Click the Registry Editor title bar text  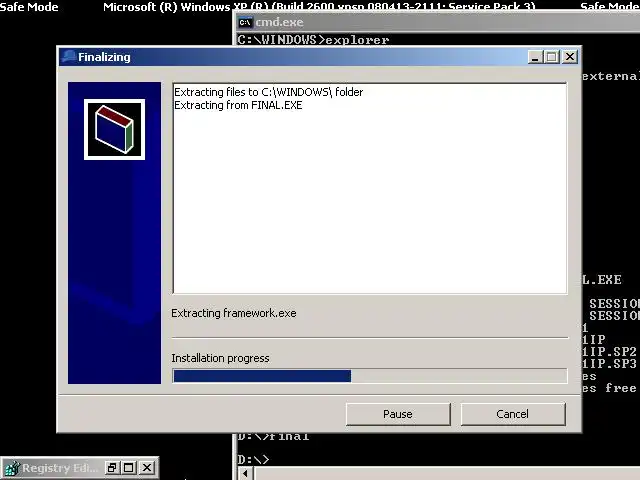pos(60,468)
